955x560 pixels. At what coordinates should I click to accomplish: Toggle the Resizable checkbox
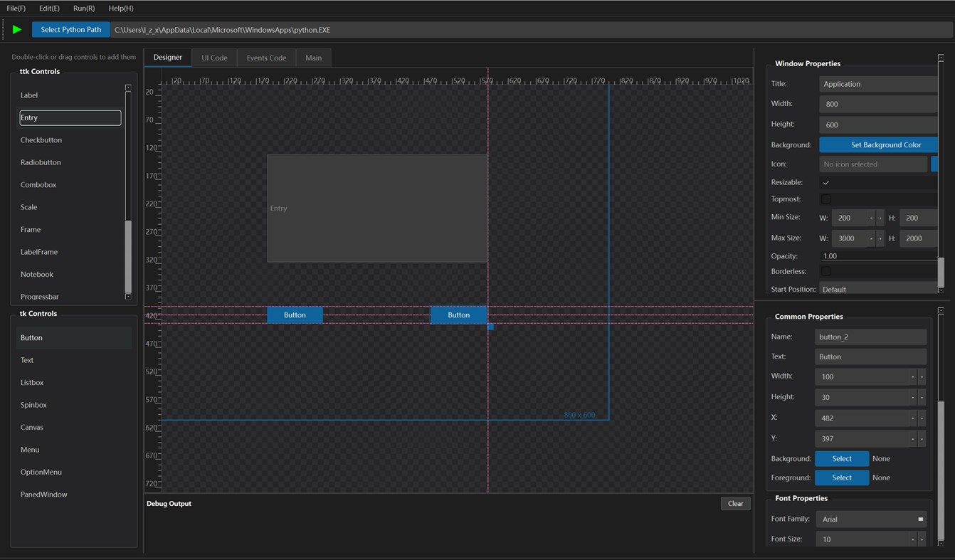tap(826, 182)
